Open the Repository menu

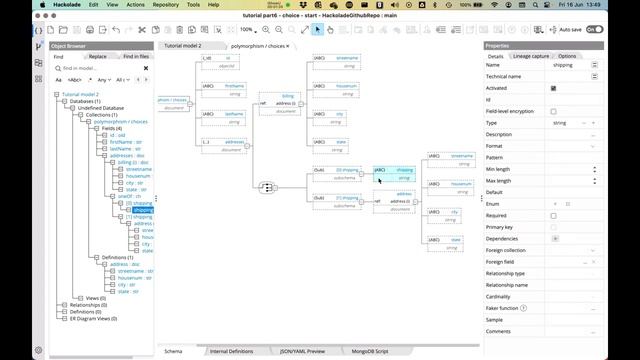(x=166, y=5)
